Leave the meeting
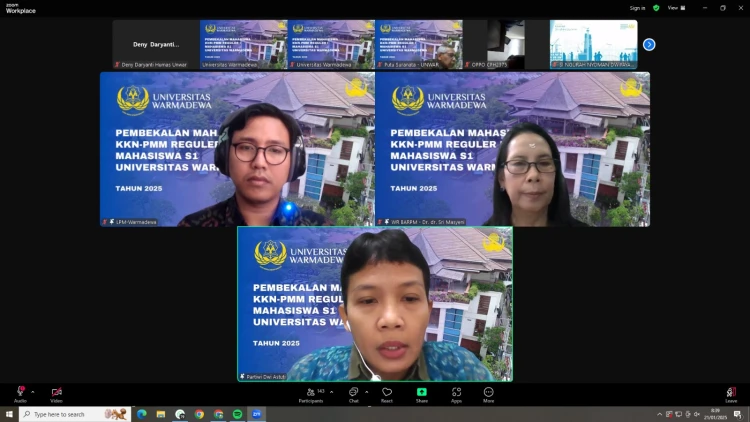Viewport: 750px width, 422px height. (731, 395)
